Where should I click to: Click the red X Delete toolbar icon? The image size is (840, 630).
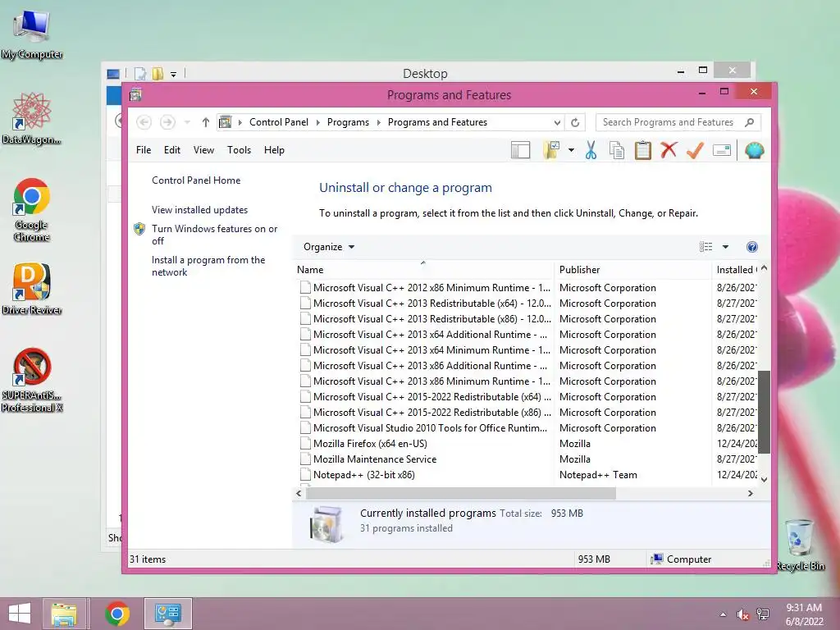(669, 150)
